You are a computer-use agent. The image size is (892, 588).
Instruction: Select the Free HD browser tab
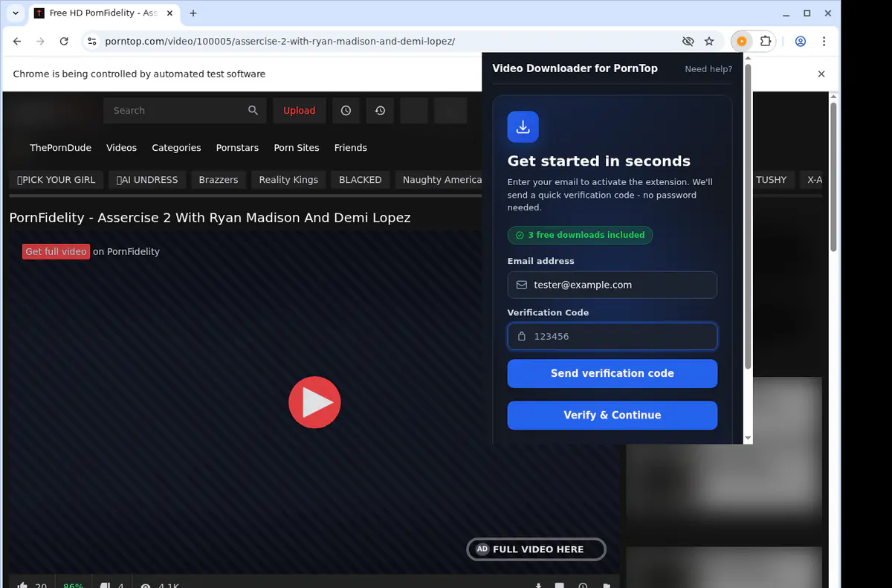point(103,13)
